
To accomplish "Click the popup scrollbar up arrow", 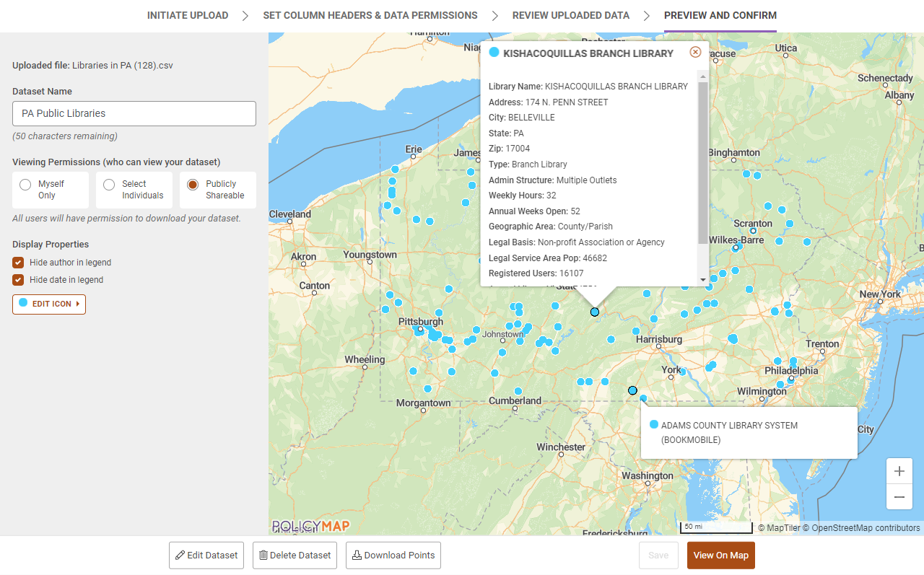I will pyautogui.click(x=702, y=75).
